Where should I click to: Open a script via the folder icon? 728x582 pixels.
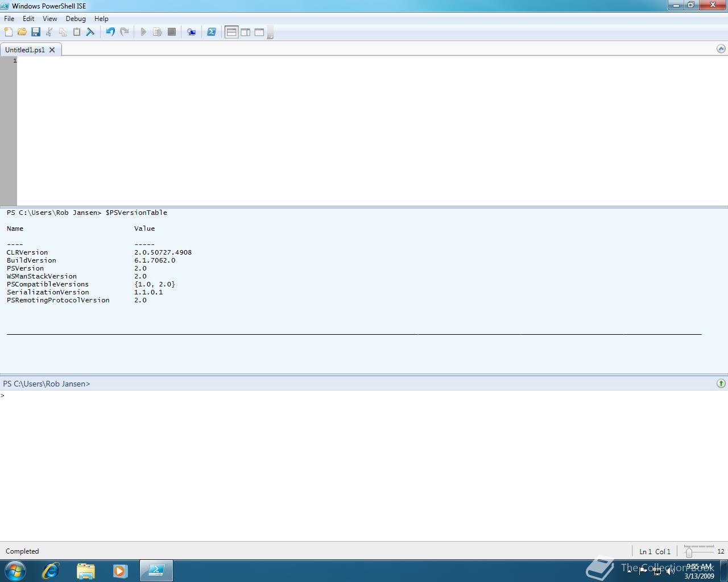(x=22, y=32)
